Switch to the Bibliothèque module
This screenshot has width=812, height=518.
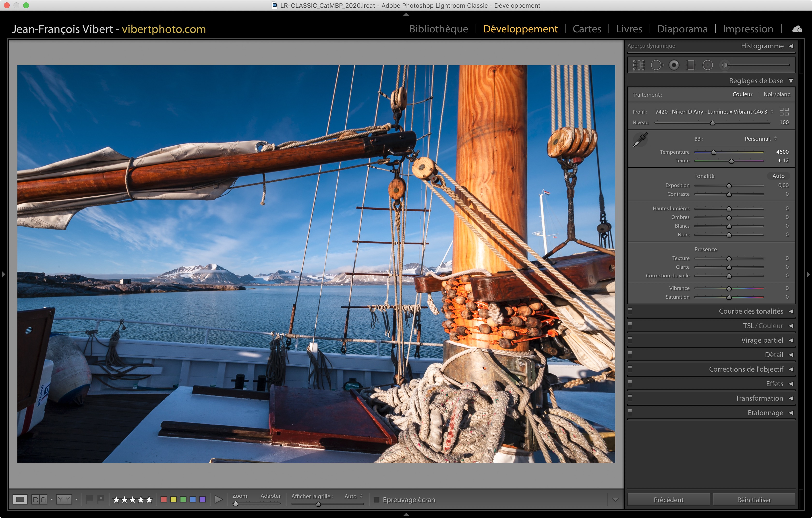pos(438,29)
